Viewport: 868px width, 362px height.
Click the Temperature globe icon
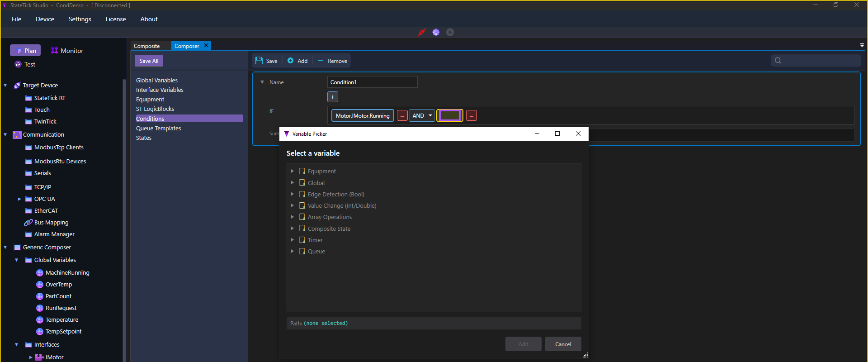point(40,320)
